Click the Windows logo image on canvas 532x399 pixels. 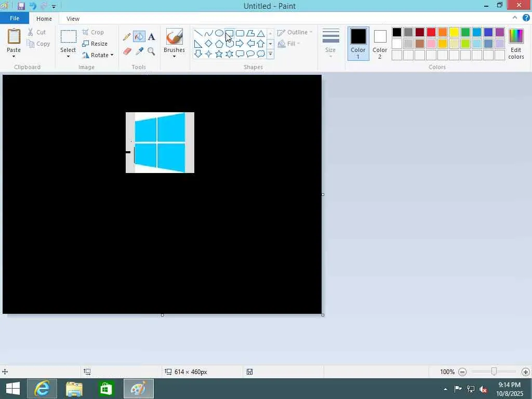click(x=160, y=142)
